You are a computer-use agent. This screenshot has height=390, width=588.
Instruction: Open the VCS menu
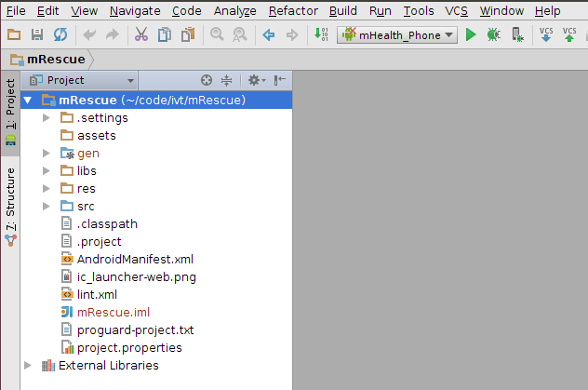click(x=457, y=11)
